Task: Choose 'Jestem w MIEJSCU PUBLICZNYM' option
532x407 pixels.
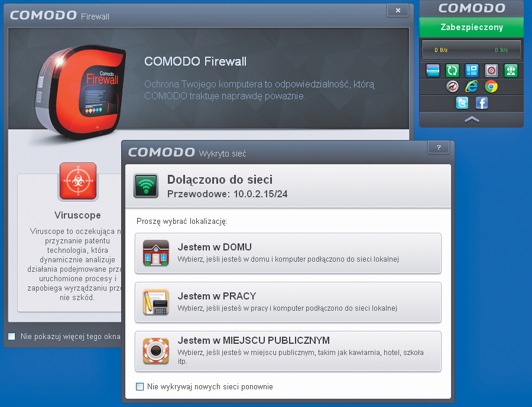Action: [x=288, y=351]
